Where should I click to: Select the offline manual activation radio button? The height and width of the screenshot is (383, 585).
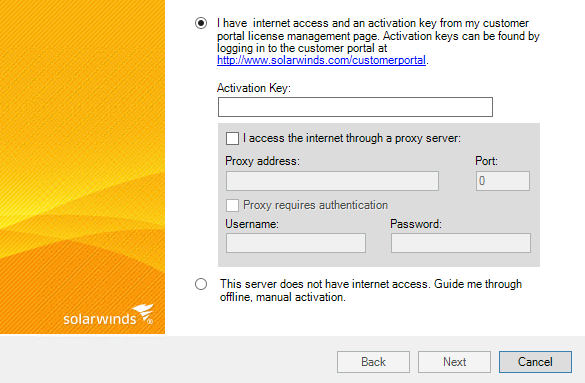(201, 284)
